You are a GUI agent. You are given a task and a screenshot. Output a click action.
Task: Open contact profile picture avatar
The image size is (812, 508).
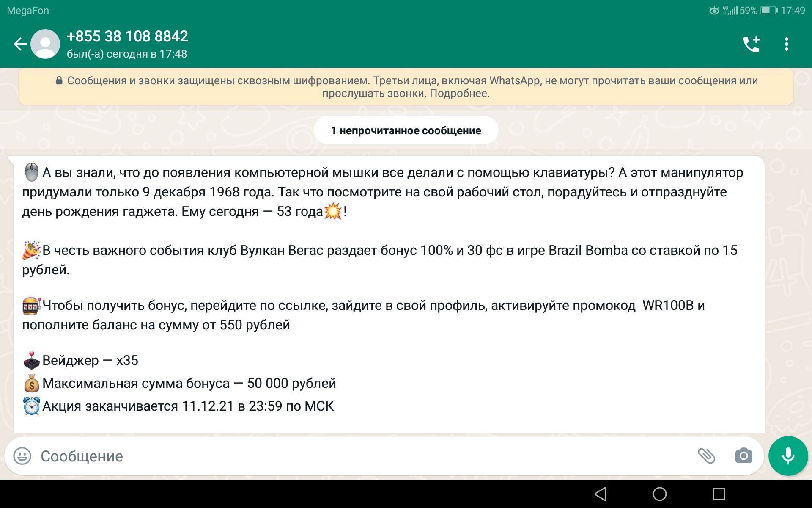(x=46, y=44)
